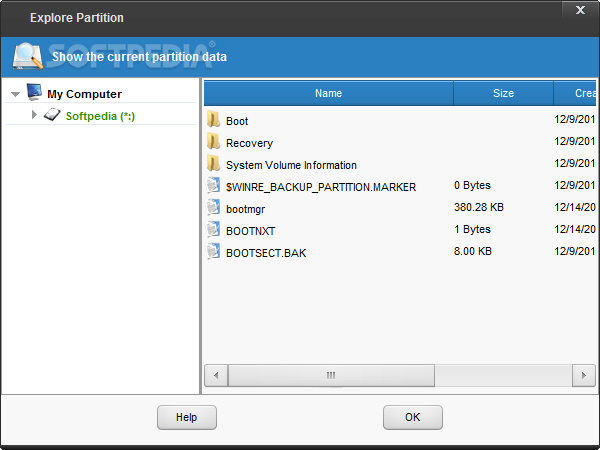Screen dimensions: 600x450
Task: Select Softpedia (*:) in the tree
Action: [x=100, y=116]
